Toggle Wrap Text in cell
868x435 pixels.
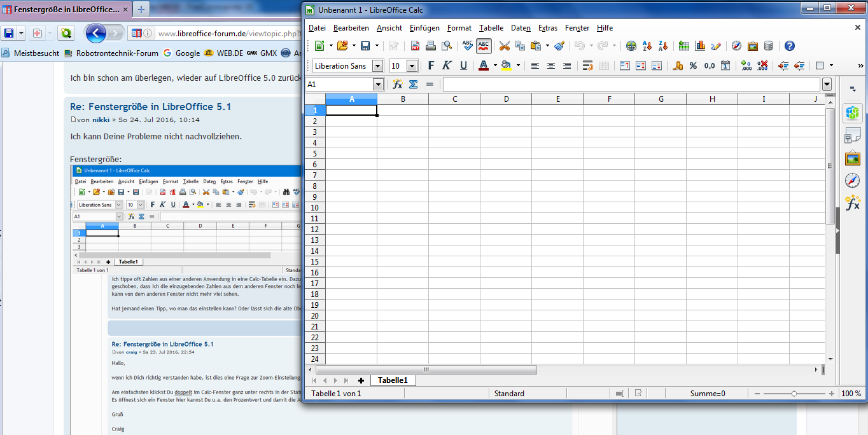coord(588,66)
